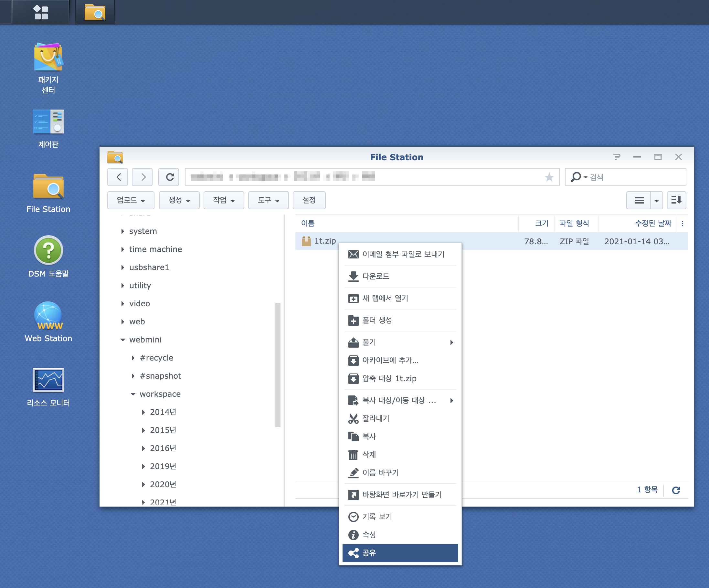Go back with the left arrow button
The image size is (709, 588).
pos(118,177)
